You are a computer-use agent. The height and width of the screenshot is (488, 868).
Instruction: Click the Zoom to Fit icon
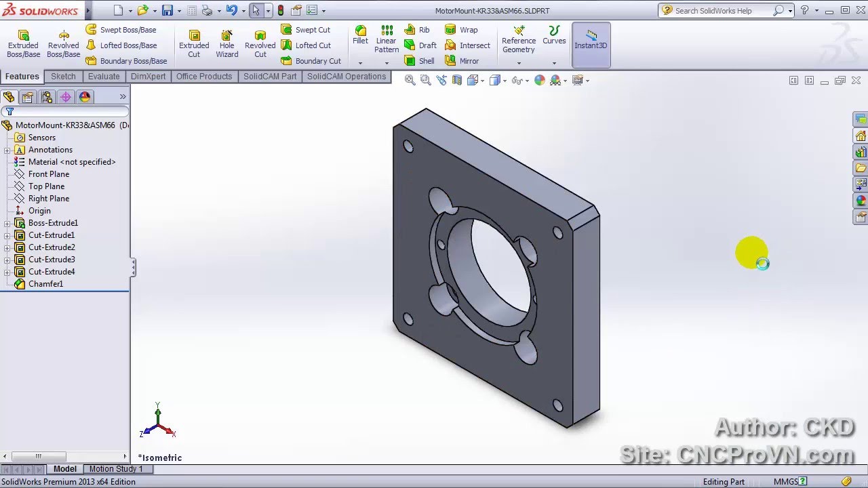(x=410, y=80)
